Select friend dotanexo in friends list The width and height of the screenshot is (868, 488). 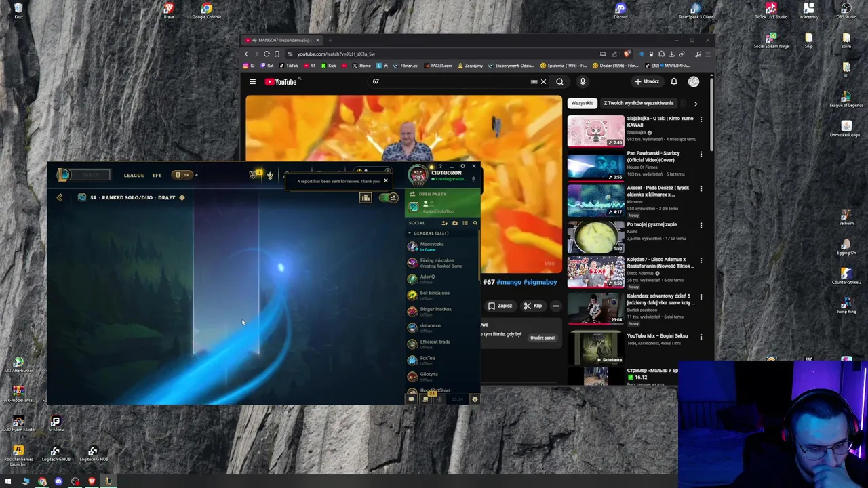pos(441,328)
